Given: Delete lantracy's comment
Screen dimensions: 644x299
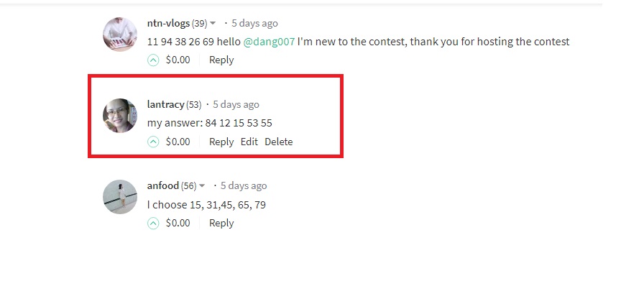Looking at the screenshot, I should pyautogui.click(x=279, y=142).
